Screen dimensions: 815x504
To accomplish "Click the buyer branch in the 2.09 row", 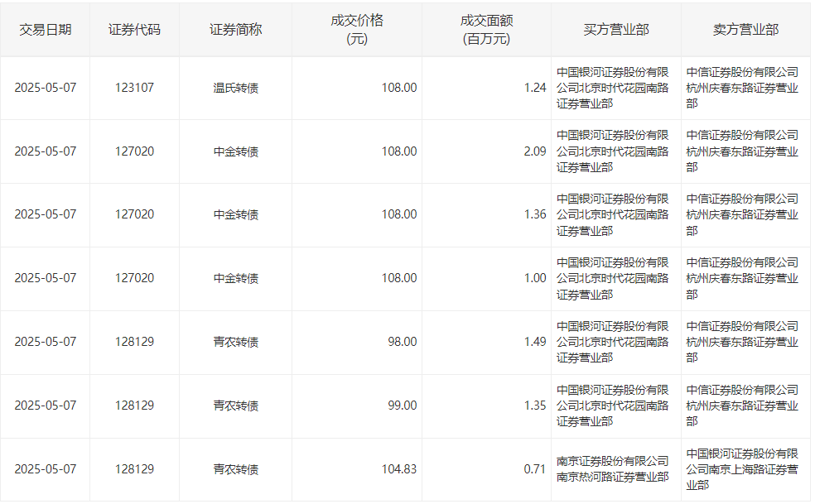I will 613,151.
